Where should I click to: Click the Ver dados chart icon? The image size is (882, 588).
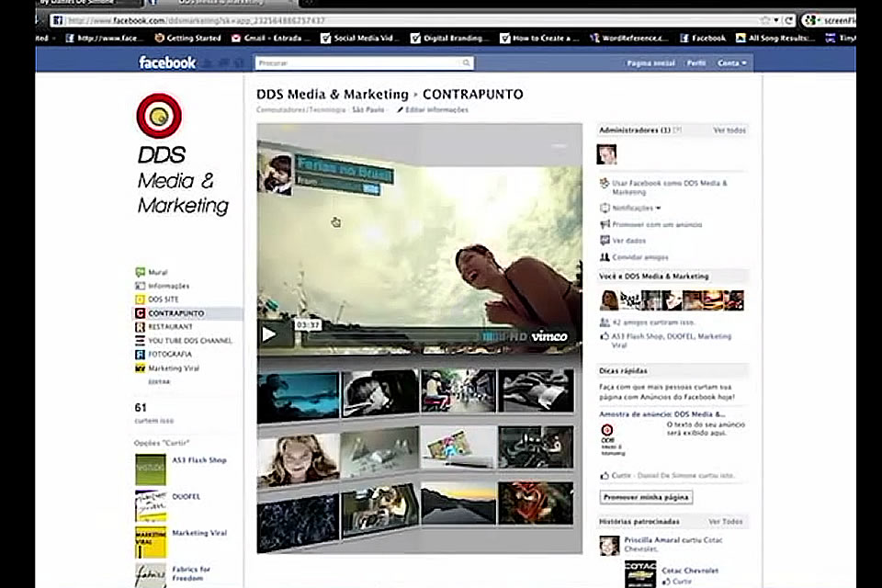pos(605,241)
